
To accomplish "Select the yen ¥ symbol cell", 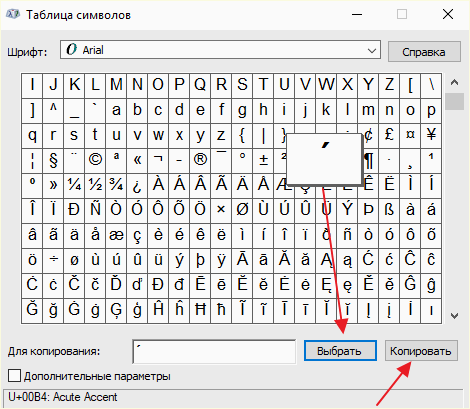I will tap(431, 136).
